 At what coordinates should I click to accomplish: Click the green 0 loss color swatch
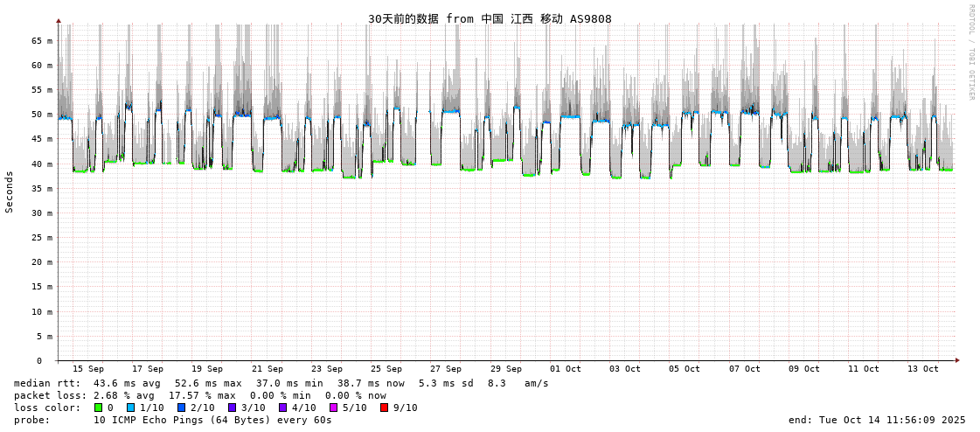coord(99,408)
